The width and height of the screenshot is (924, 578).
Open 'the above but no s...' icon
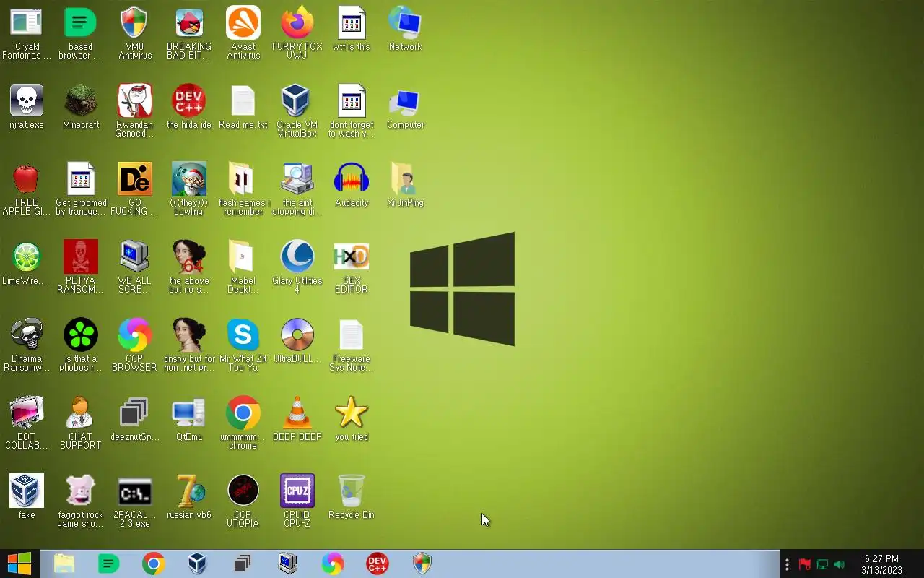(x=189, y=257)
